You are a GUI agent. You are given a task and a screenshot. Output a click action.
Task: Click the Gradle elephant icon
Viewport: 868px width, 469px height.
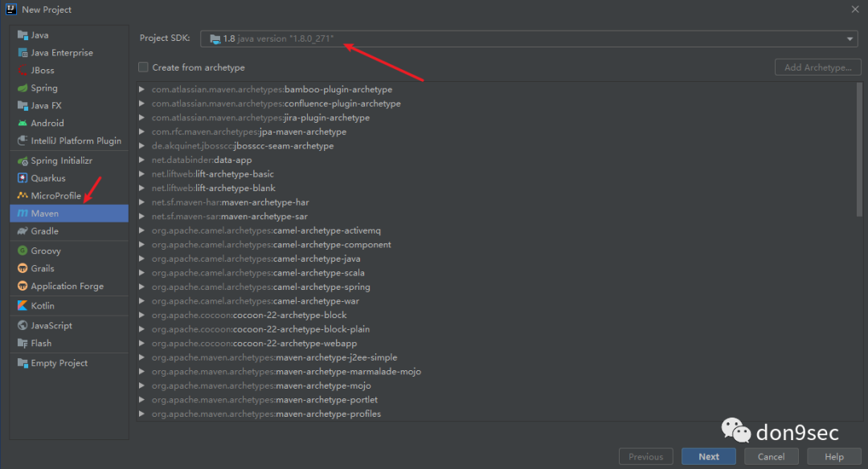23,231
